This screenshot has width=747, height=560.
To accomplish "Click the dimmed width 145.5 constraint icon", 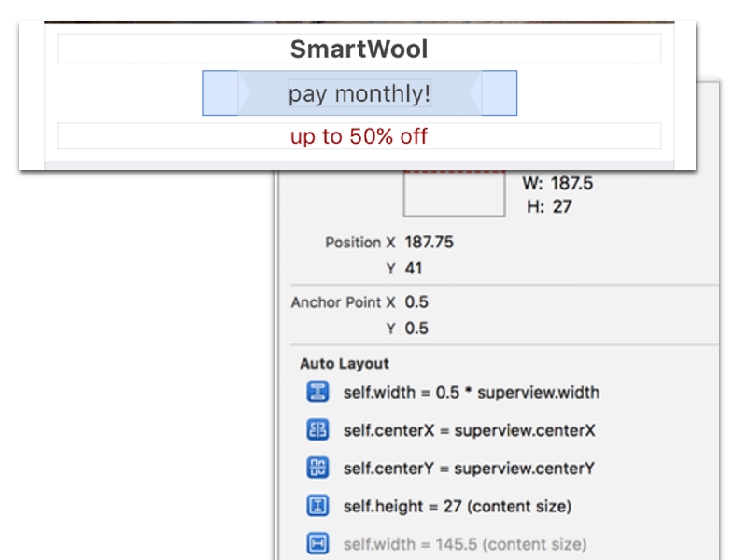I will coord(317,543).
